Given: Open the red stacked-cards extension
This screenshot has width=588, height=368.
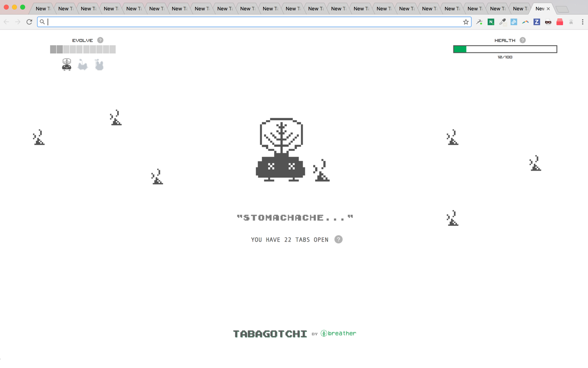Looking at the screenshot, I should (560, 22).
